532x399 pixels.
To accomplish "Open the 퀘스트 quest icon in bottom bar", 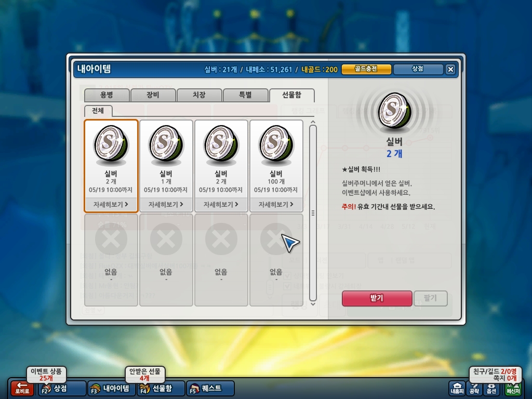I will click(210, 388).
